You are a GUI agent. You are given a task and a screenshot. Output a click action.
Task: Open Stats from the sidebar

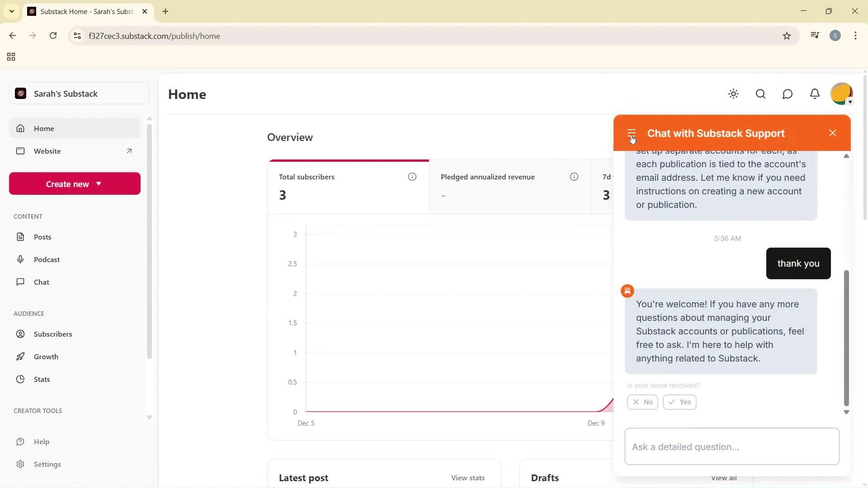[41, 379]
